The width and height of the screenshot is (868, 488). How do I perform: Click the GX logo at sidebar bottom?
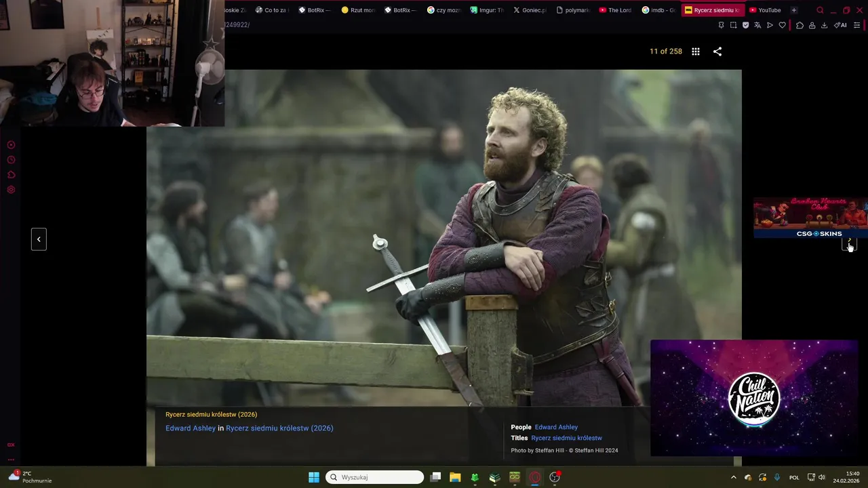(x=11, y=445)
